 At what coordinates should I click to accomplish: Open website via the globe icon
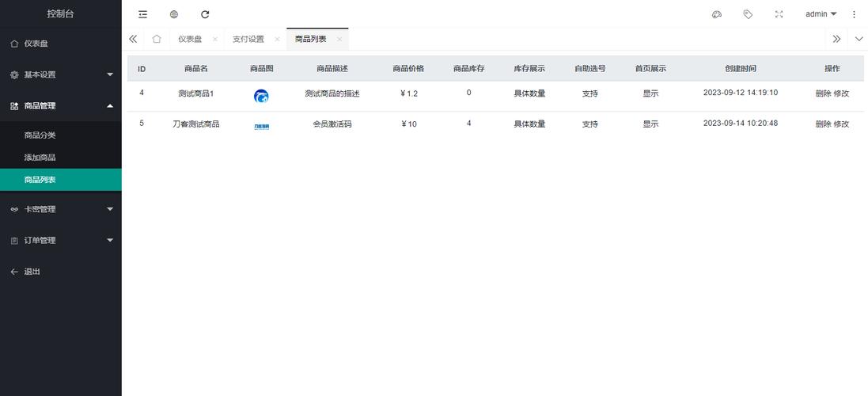[x=174, y=14]
